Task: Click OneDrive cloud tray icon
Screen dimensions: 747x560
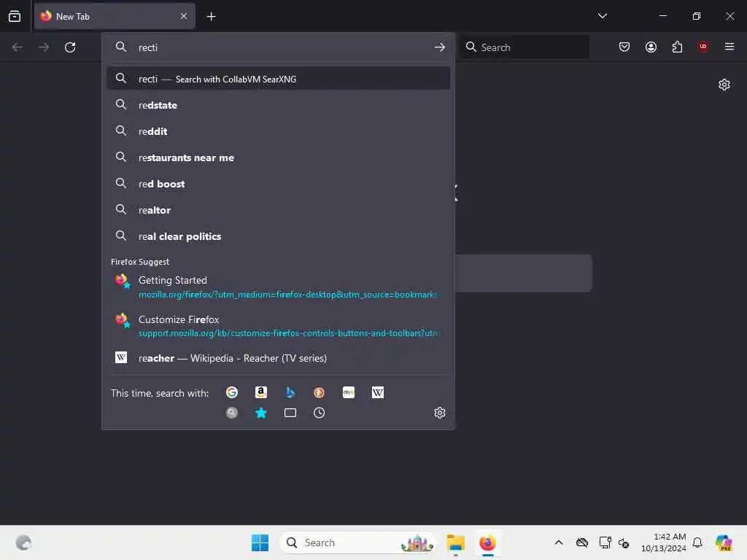Action: [x=582, y=542]
